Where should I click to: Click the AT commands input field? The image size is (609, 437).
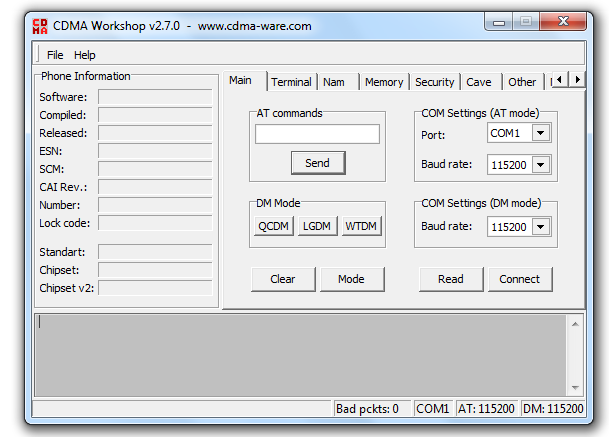[x=317, y=134]
